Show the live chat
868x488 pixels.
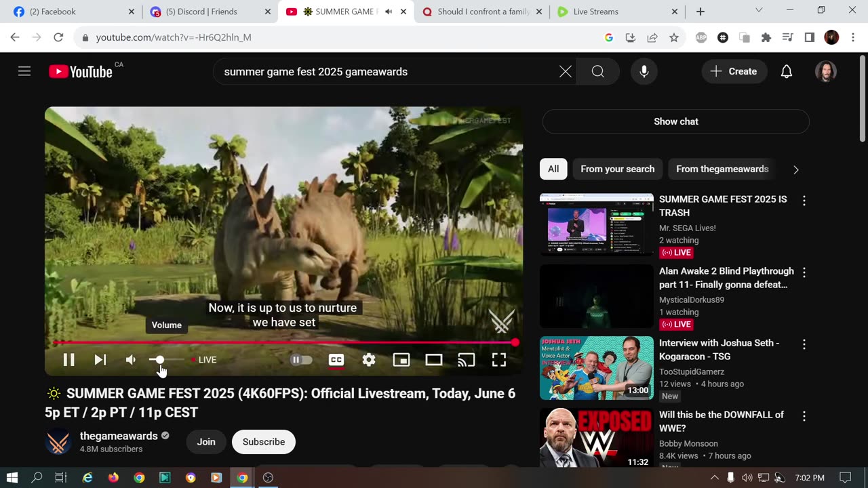(676, 121)
